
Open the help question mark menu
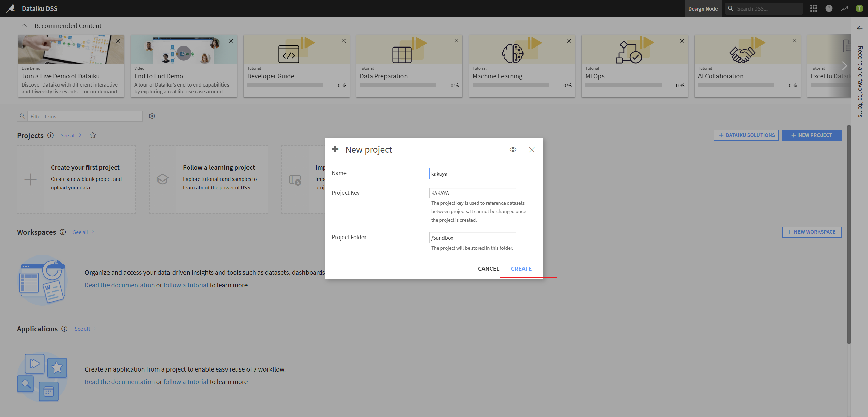pyautogui.click(x=829, y=8)
